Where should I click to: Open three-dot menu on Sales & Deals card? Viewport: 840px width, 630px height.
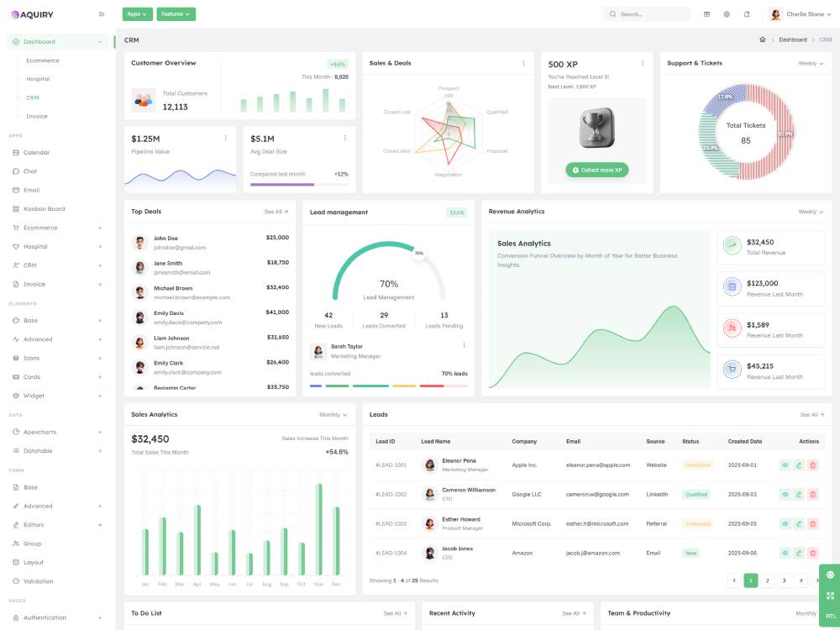(x=523, y=63)
